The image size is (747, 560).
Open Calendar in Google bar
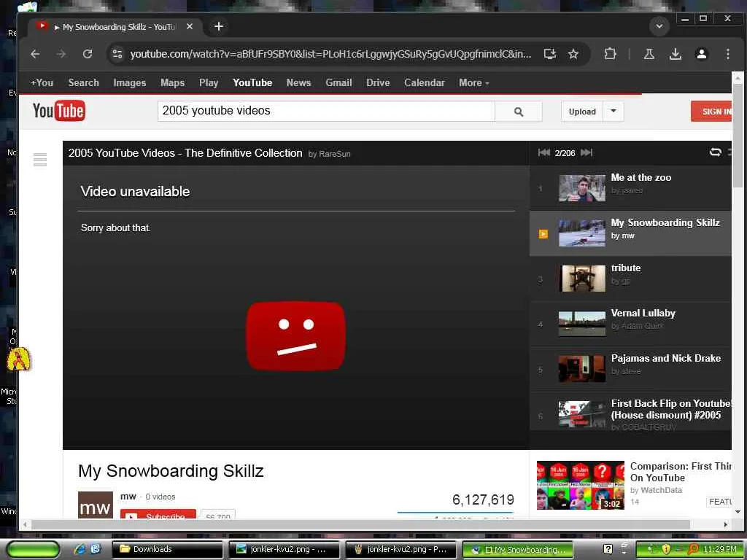(x=424, y=83)
